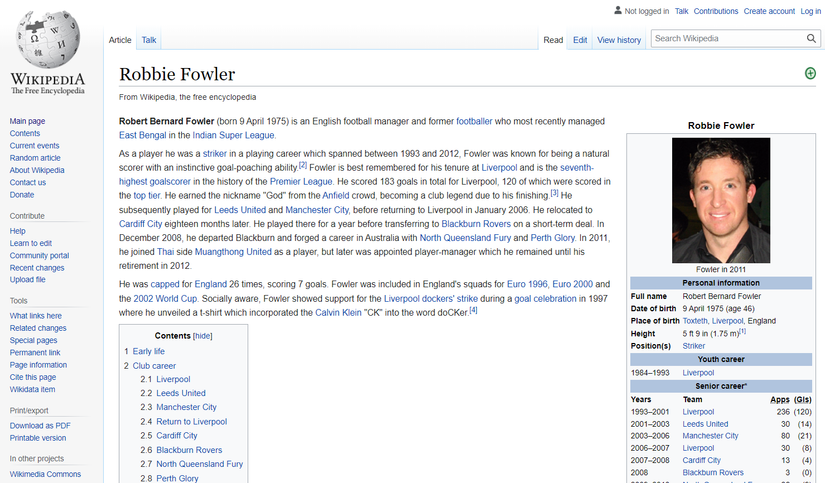
Task: Click the Donate link
Action: coord(22,195)
